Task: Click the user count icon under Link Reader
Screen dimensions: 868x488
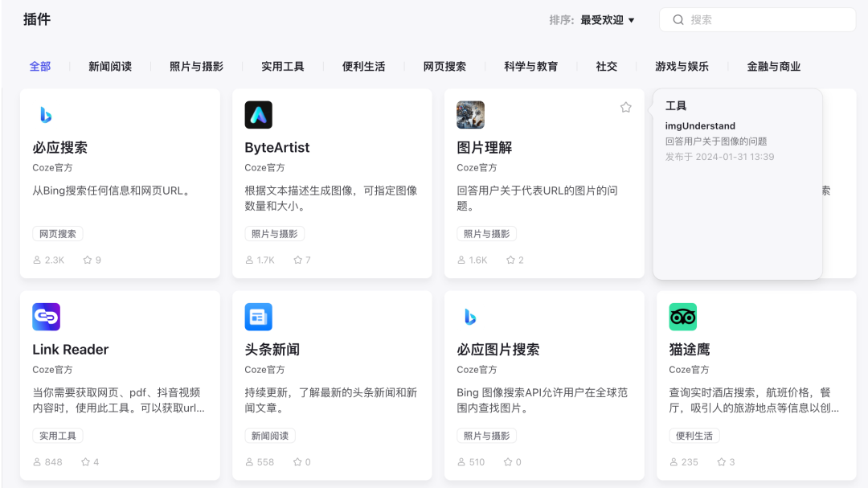Action: click(39, 461)
